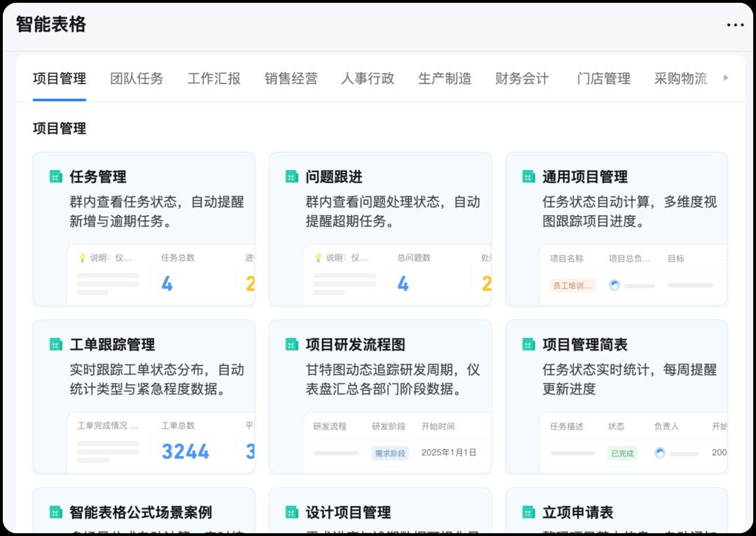Open the 设计项目管理 template title
Image resolution: width=756 pixels, height=536 pixels.
(x=348, y=512)
